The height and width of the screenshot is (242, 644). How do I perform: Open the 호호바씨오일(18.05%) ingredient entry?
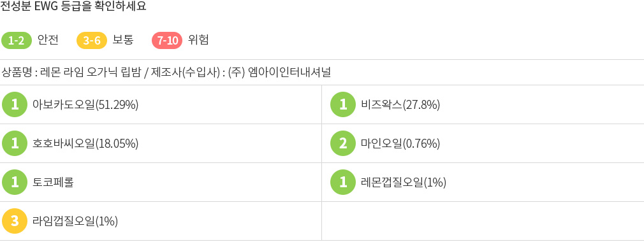tap(85, 143)
